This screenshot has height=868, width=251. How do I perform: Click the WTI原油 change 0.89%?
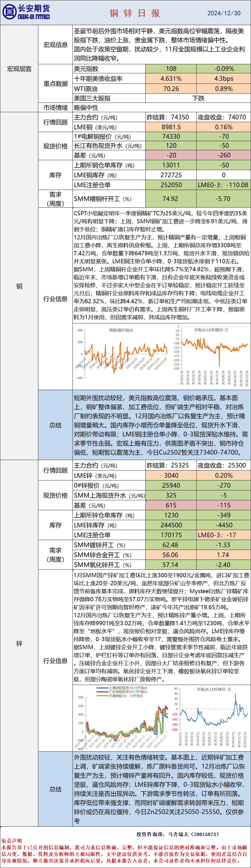tap(224, 89)
